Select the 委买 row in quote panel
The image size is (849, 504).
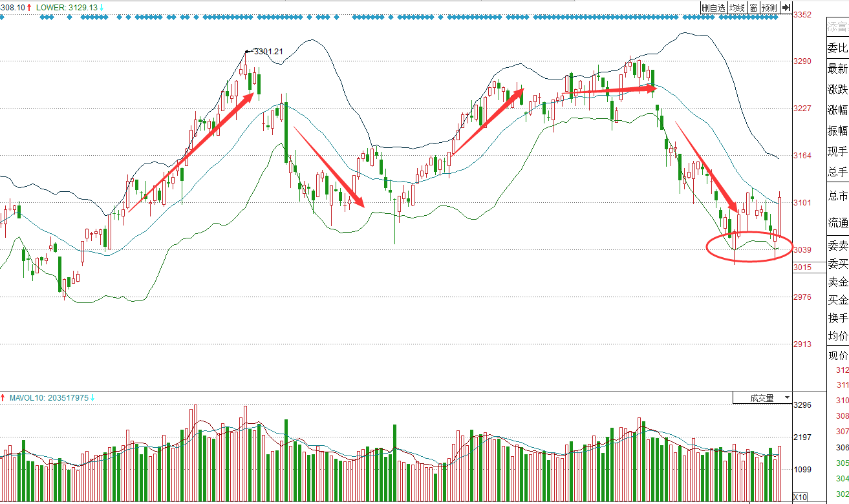(x=837, y=264)
